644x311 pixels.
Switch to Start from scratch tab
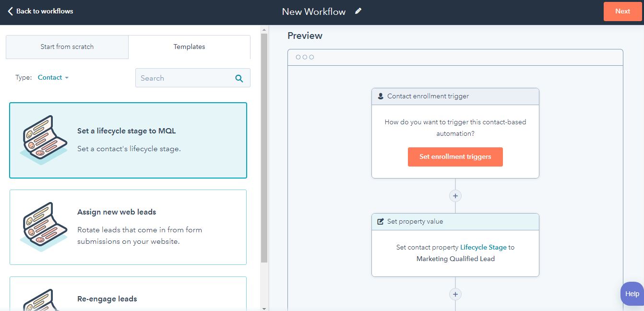(67, 47)
